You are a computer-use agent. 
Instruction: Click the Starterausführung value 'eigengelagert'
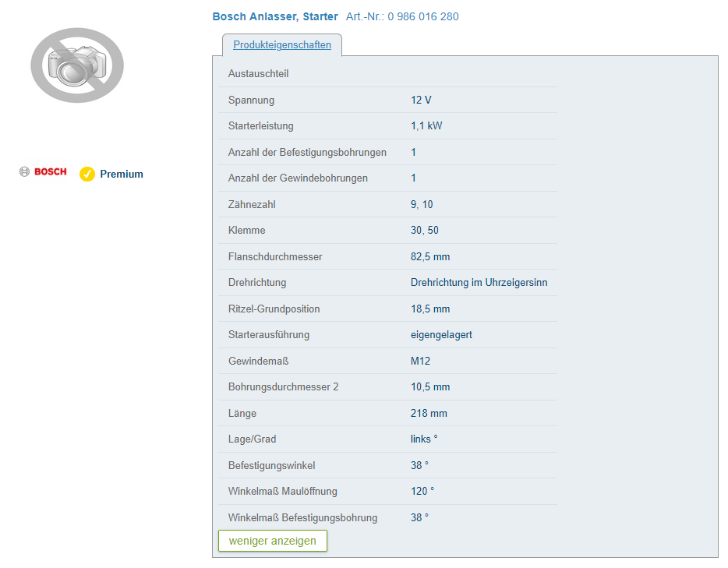(441, 335)
